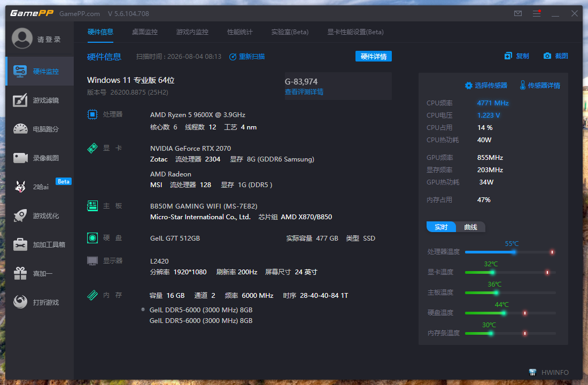Click the 内存条温度 bar at 30℃
Image resolution: width=588 pixels, height=385 pixels.
(x=510, y=333)
